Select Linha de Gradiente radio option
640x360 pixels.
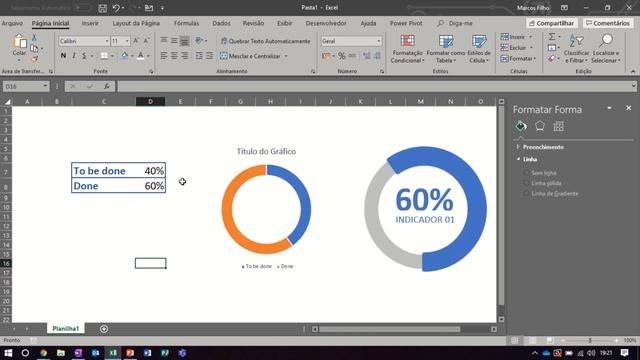coord(527,193)
